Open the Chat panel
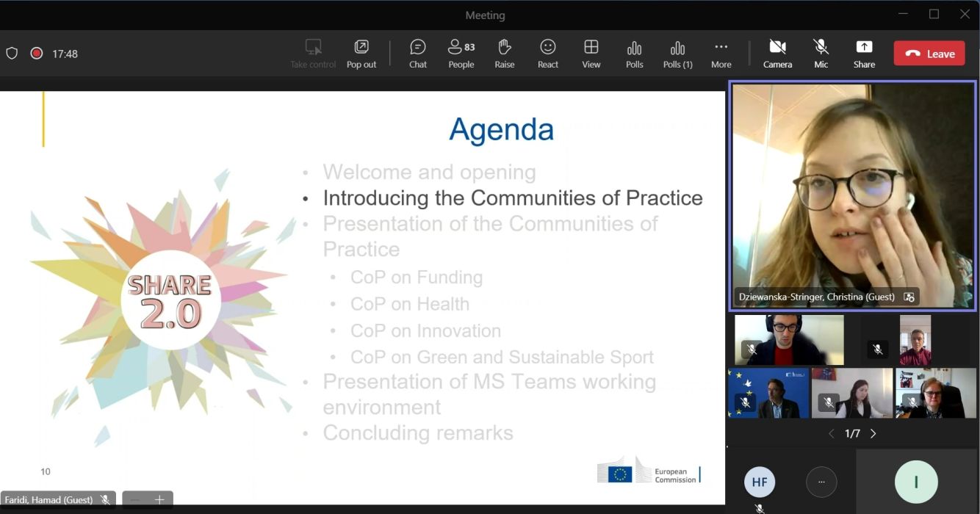The image size is (980, 514). [x=418, y=54]
